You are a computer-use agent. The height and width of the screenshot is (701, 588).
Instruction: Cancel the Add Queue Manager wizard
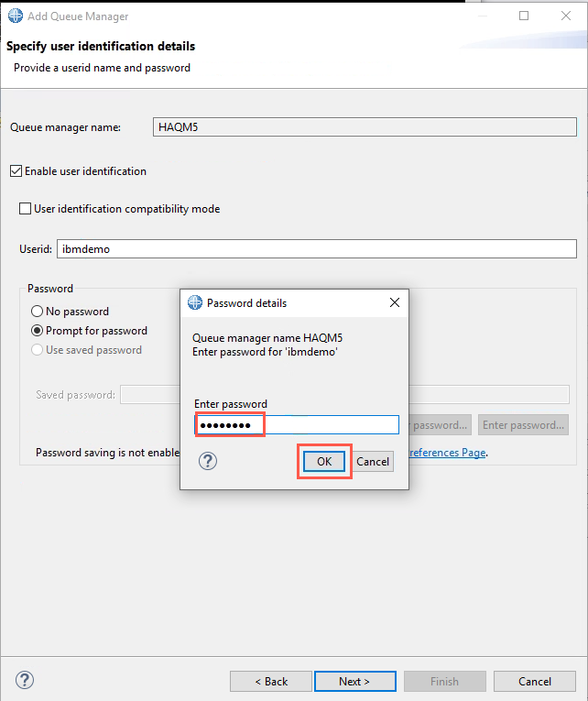pyautogui.click(x=535, y=682)
